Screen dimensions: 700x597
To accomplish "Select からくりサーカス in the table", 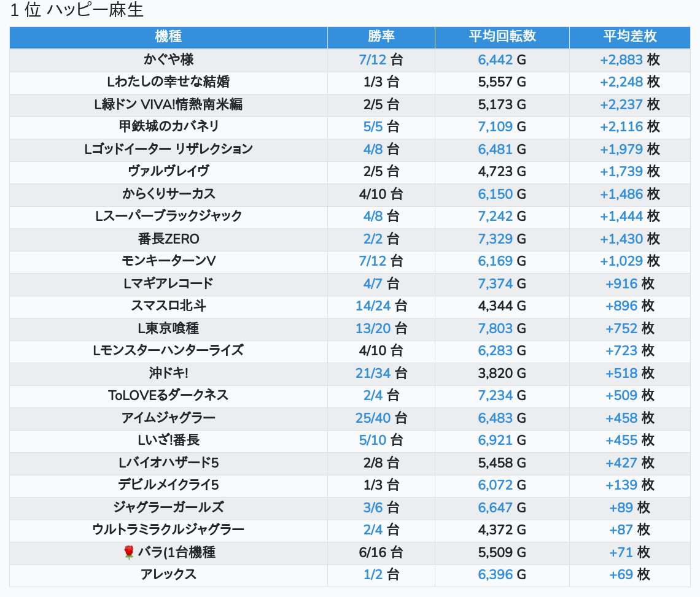I will [169, 194].
